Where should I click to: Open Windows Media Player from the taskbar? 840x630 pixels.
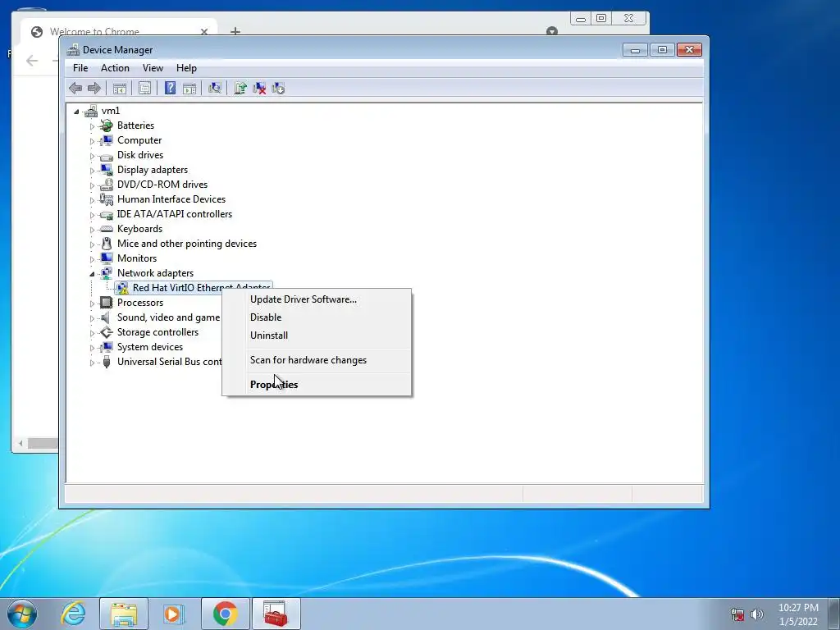click(174, 614)
